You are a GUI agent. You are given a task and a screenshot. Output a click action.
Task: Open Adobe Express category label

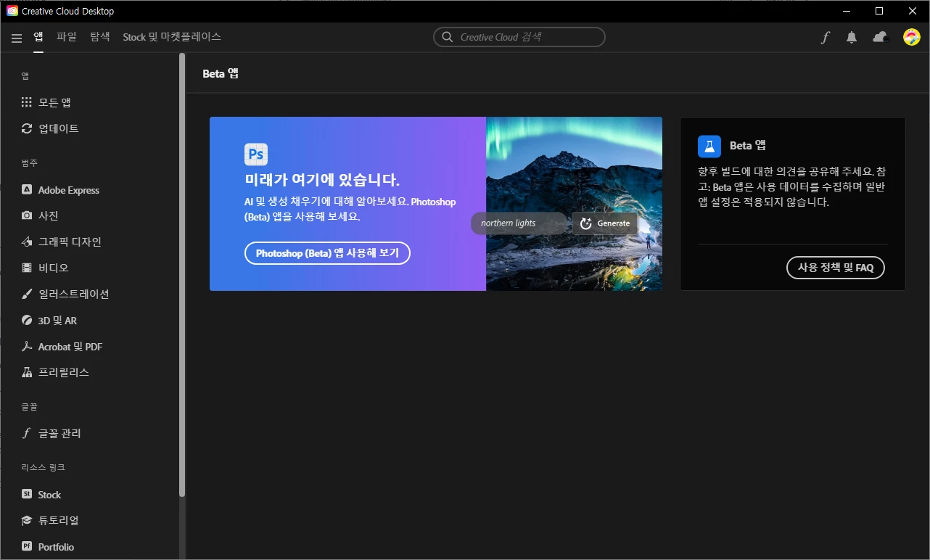pos(69,190)
